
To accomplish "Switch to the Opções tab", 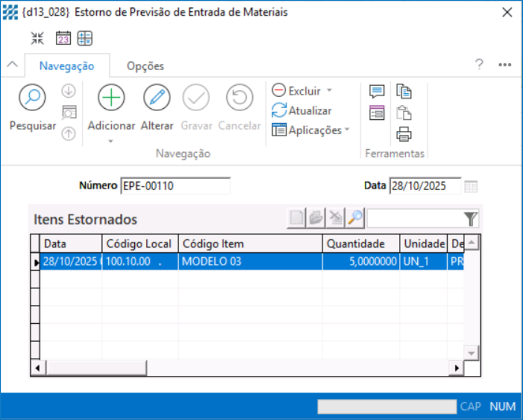I will click(145, 66).
